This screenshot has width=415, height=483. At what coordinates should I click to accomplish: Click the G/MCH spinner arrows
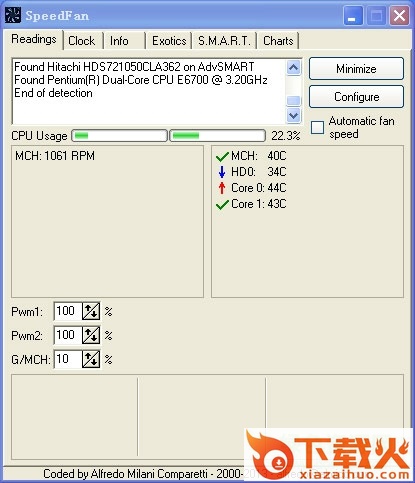pos(91,359)
